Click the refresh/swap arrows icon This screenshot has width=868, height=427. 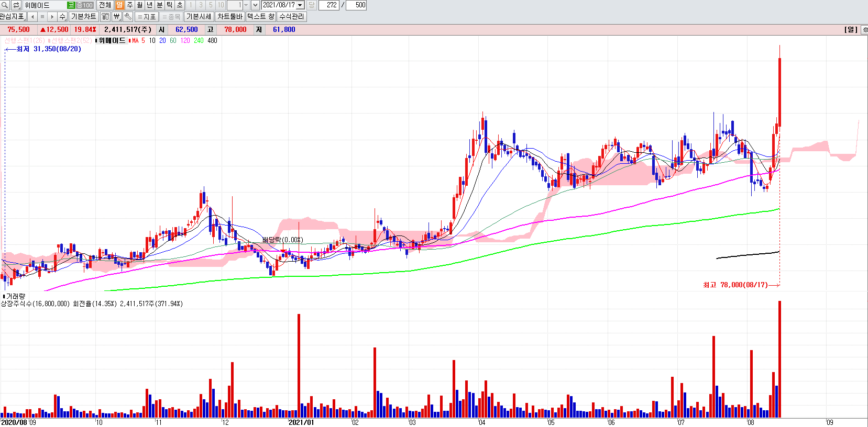[16, 5]
